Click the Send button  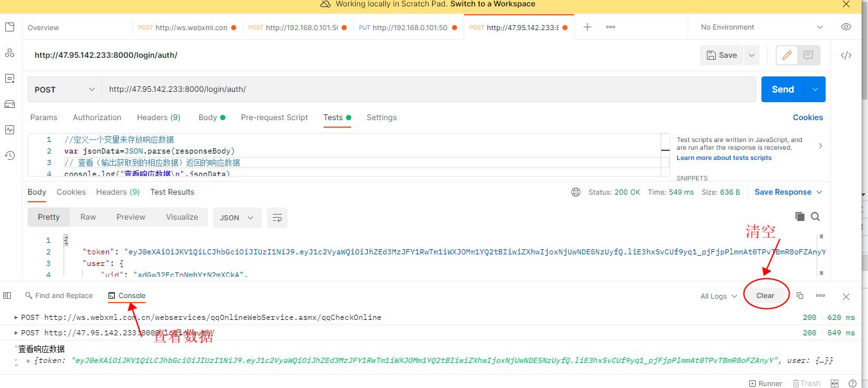click(783, 89)
